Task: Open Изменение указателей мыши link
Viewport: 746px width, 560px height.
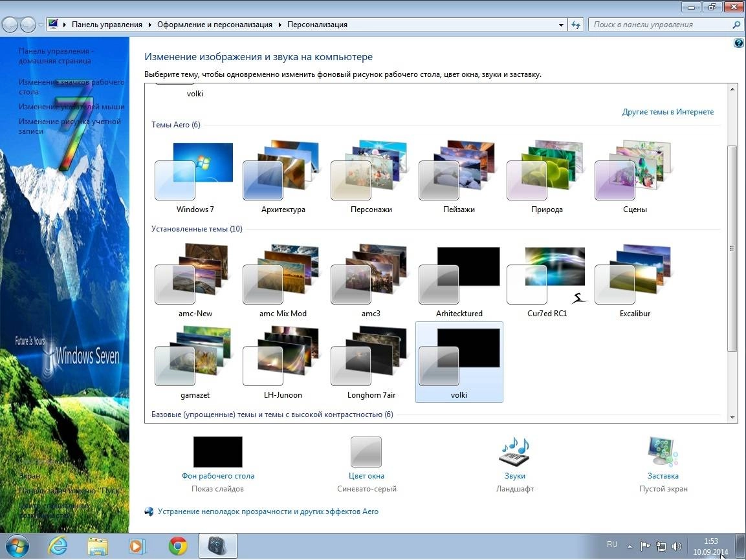Action: click(71, 107)
